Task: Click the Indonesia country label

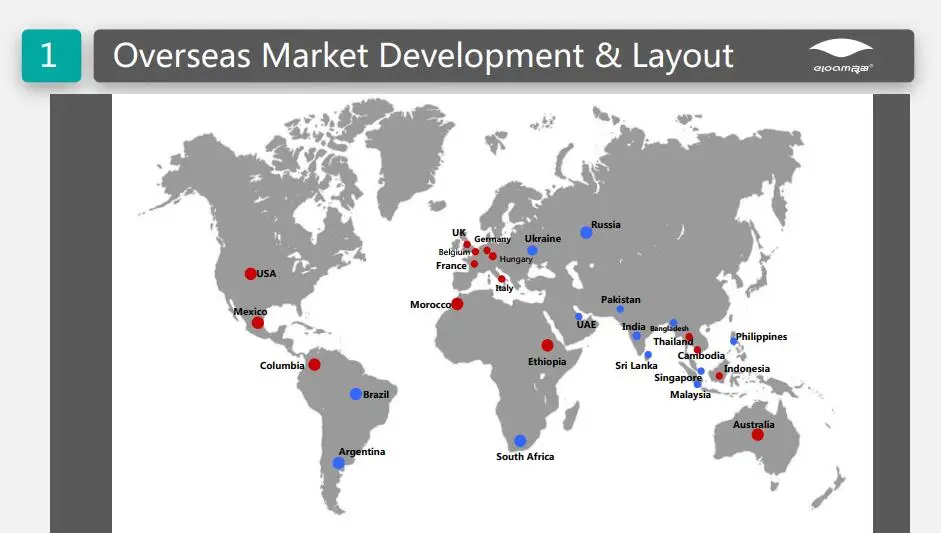Action: (747, 369)
